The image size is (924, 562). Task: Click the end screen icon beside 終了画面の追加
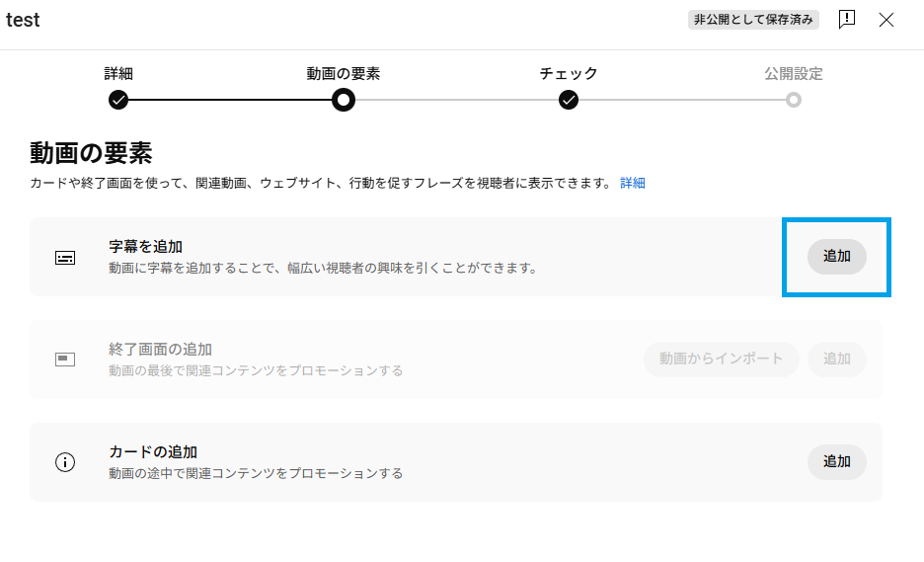65,360
